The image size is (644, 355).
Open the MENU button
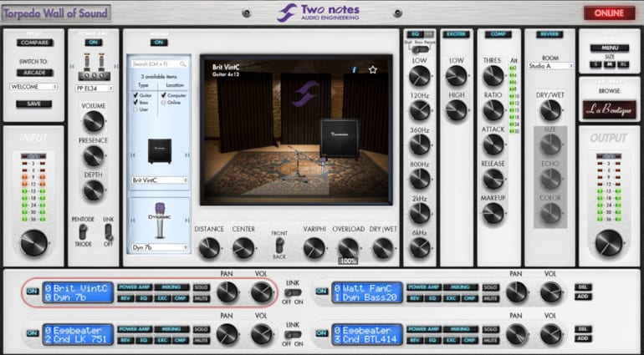[x=608, y=48]
